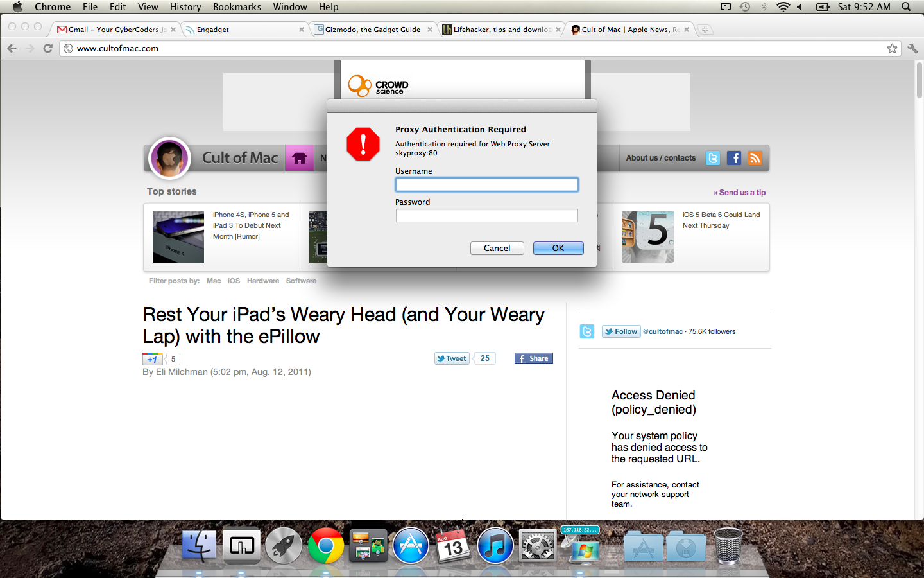
Task: Open the About us / contacts link
Action: [661, 158]
